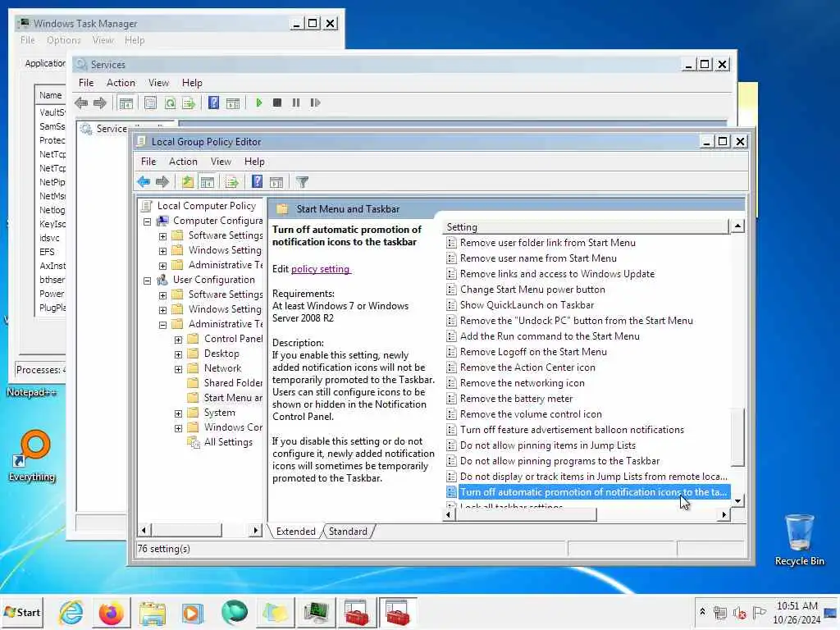
Task: Click Help icon in Services window toolbar
Action: 214,103
